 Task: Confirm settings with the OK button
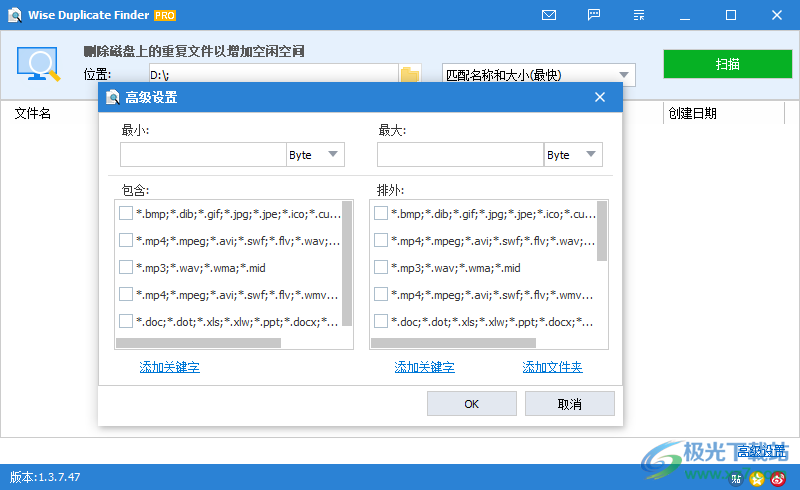click(471, 404)
